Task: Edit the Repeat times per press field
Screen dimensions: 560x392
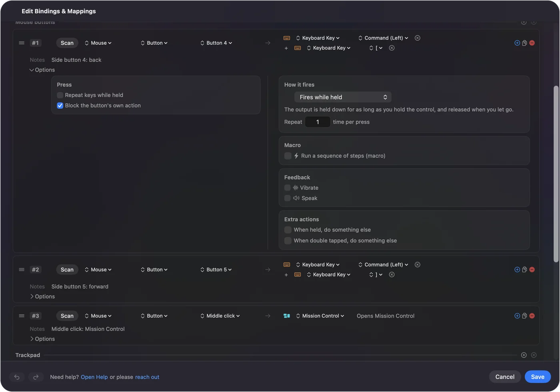Action: point(318,122)
